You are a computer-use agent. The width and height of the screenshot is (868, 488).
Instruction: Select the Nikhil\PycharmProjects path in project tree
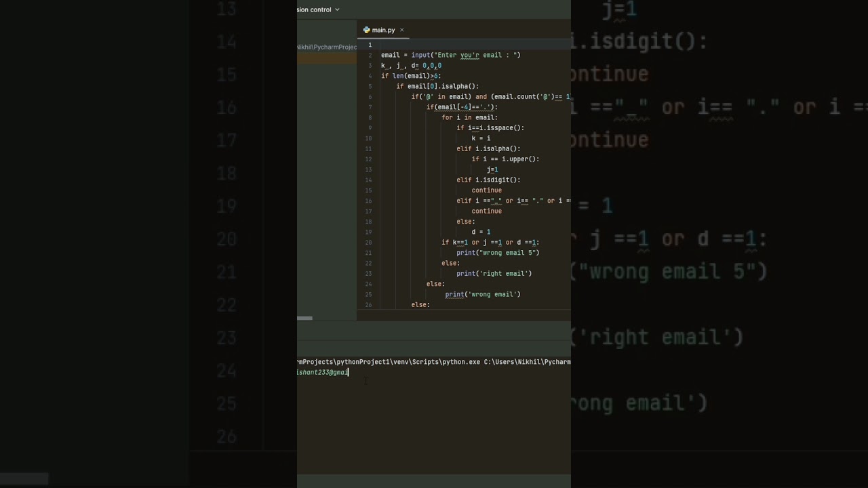coord(327,47)
